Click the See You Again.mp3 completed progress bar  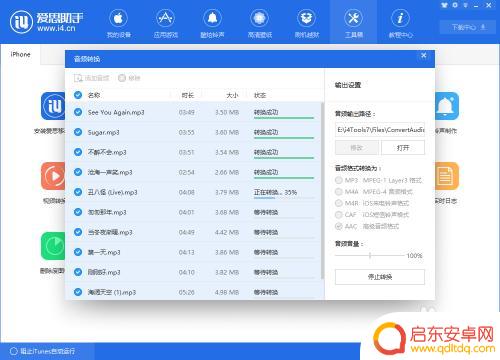(x=284, y=118)
